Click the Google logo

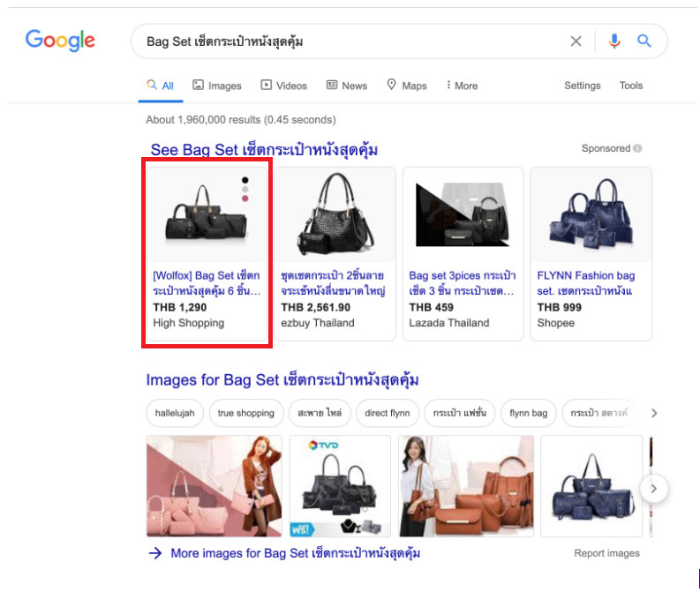[60, 41]
